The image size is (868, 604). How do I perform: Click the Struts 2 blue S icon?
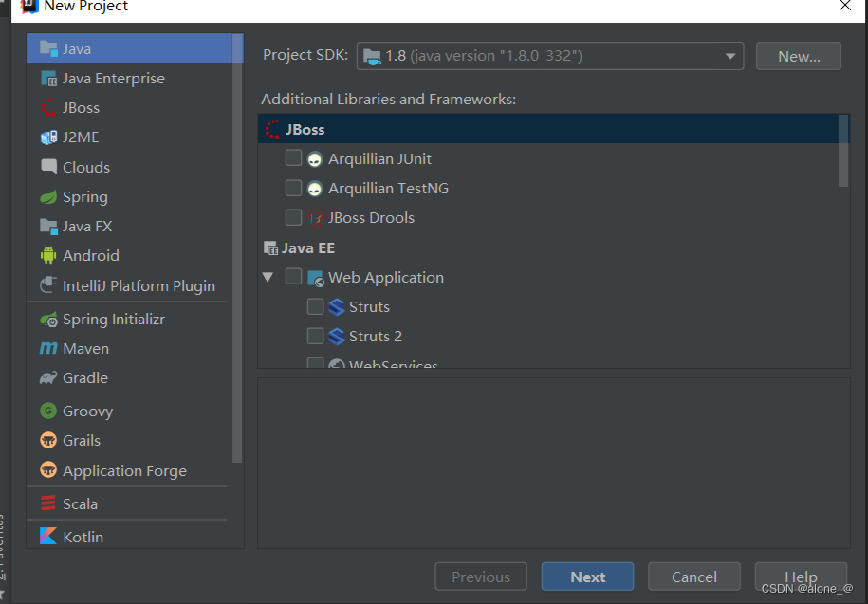pos(337,337)
